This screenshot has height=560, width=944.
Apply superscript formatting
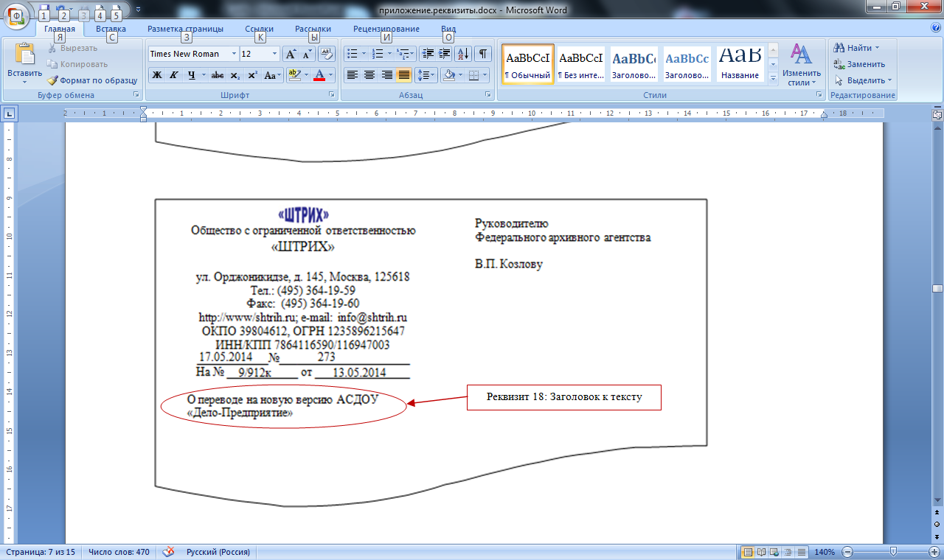click(252, 75)
